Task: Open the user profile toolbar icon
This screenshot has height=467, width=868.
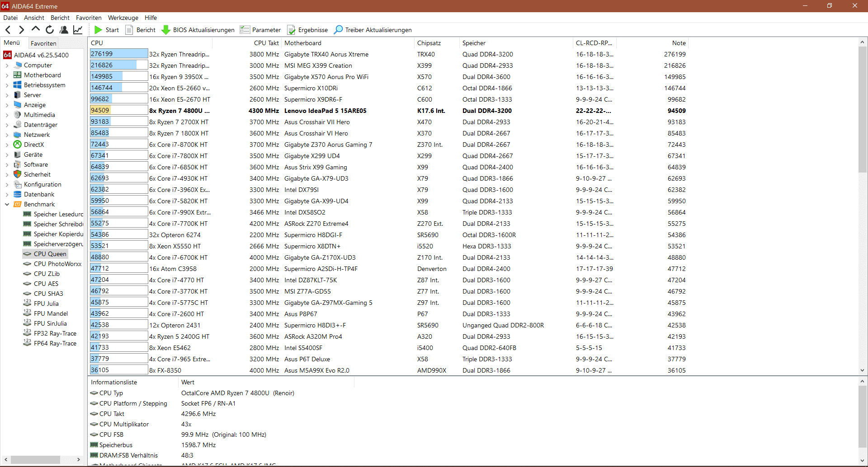Action: point(64,30)
